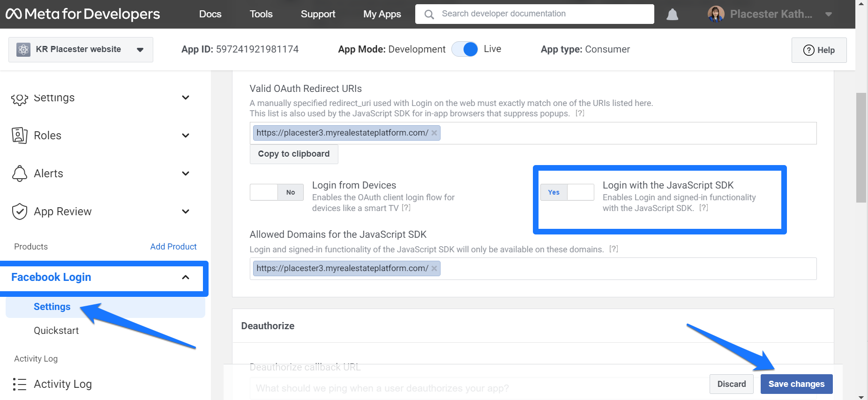Open help tooltip for Allowed Domains
The width and height of the screenshot is (868, 400).
click(x=614, y=249)
